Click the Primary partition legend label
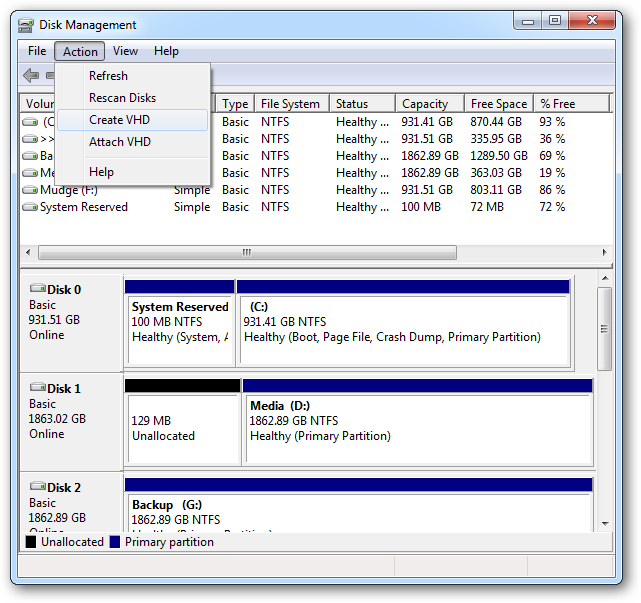This screenshot has height=603, width=641. (x=169, y=542)
